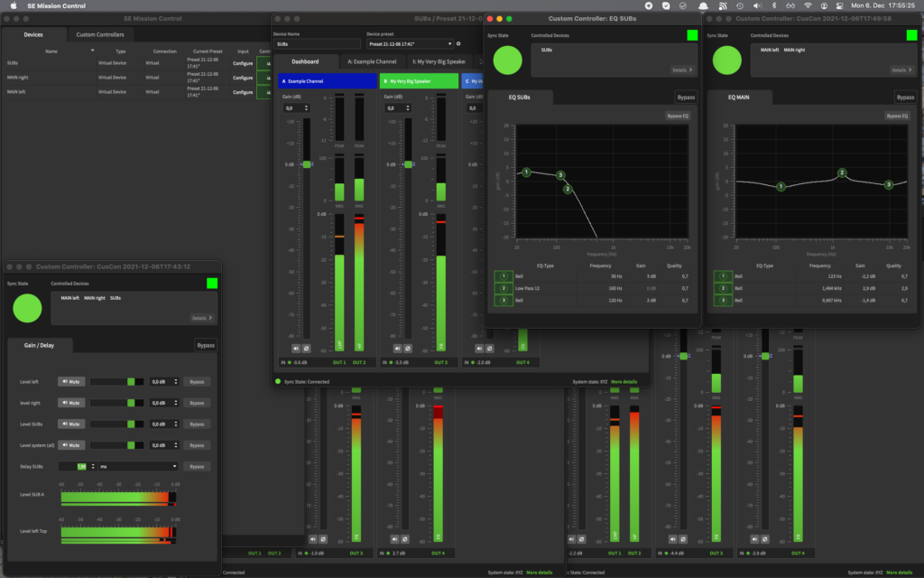Click band 3 icon in EQ SUBs table
924x578 pixels.
(504, 300)
